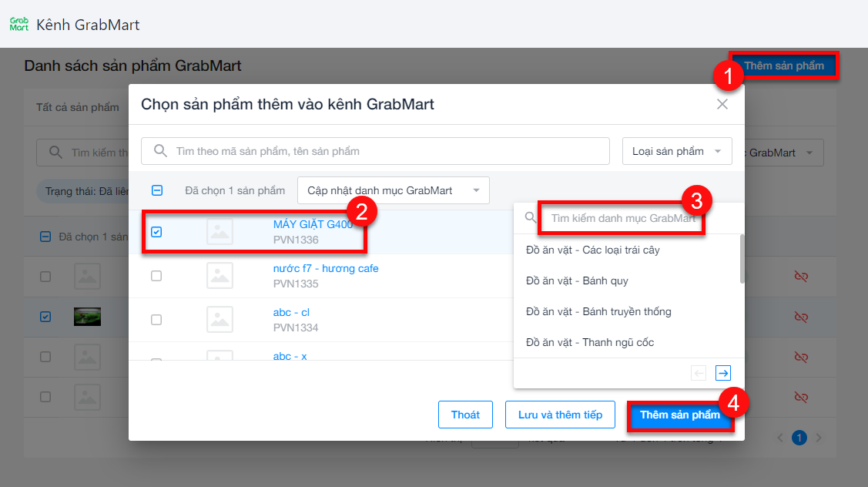This screenshot has height=487, width=868.
Task: Close the product selection dialog
Action: pyautogui.click(x=722, y=104)
